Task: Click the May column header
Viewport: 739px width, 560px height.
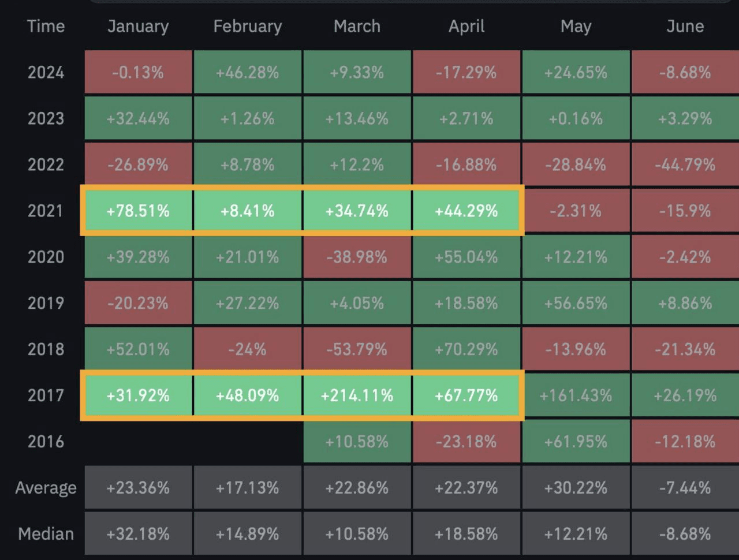Action: (x=576, y=27)
